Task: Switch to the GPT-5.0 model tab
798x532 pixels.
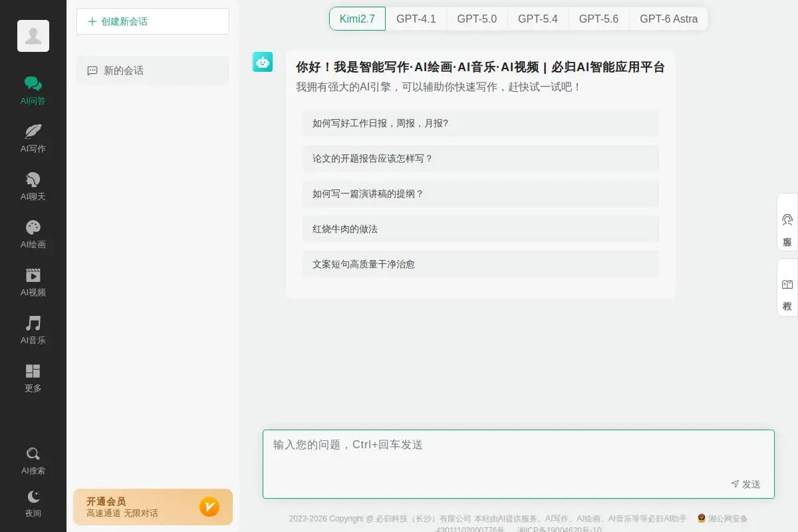Action: pos(477,19)
